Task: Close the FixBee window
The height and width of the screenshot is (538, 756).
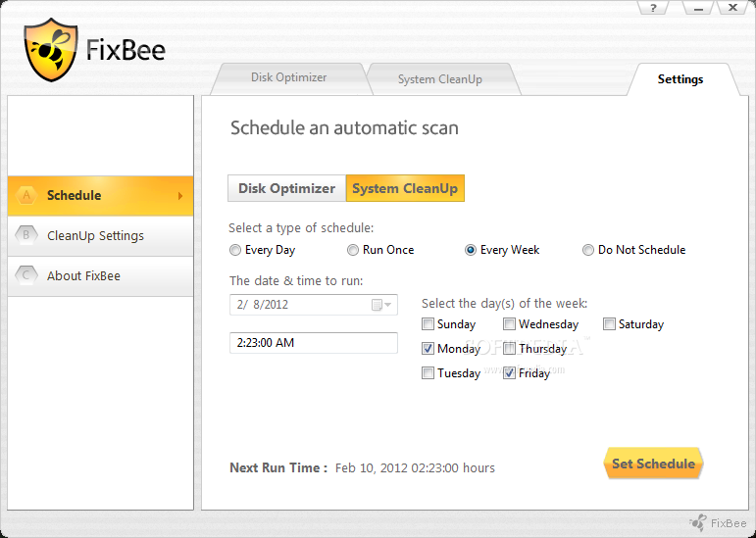Action: tap(732, 8)
